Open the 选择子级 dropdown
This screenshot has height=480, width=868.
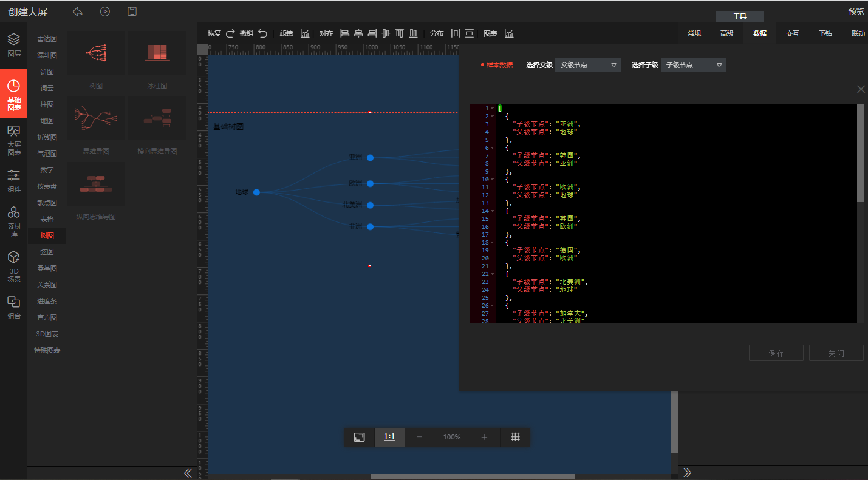click(694, 65)
